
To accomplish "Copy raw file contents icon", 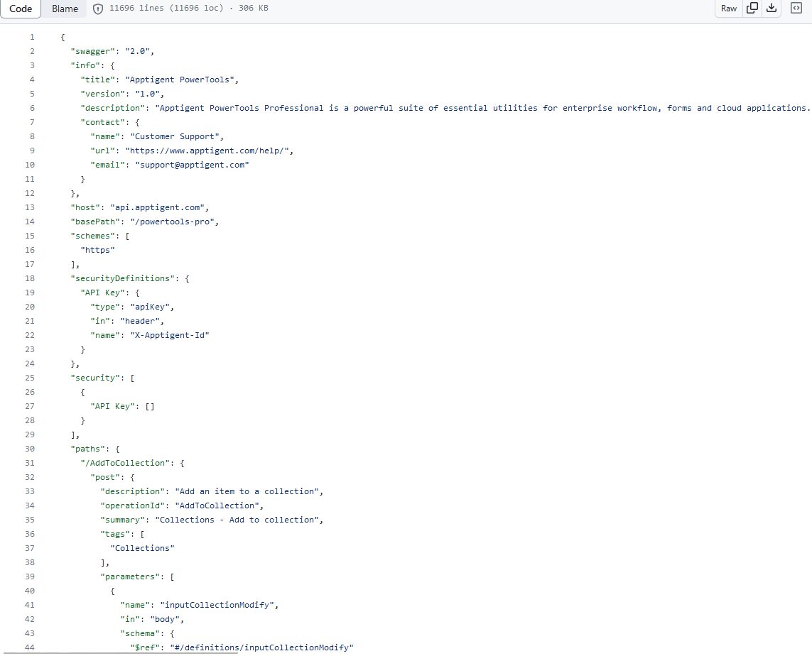I will 752,9.
